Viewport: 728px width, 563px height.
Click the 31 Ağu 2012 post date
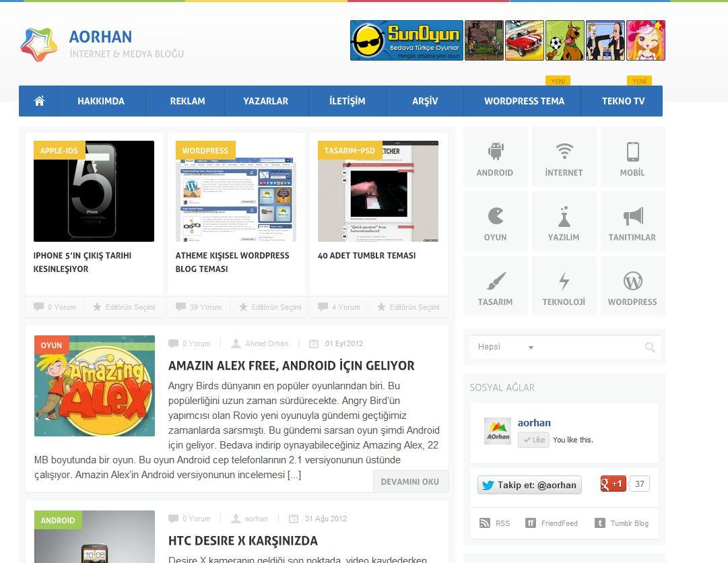pyautogui.click(x=325, y=519)
